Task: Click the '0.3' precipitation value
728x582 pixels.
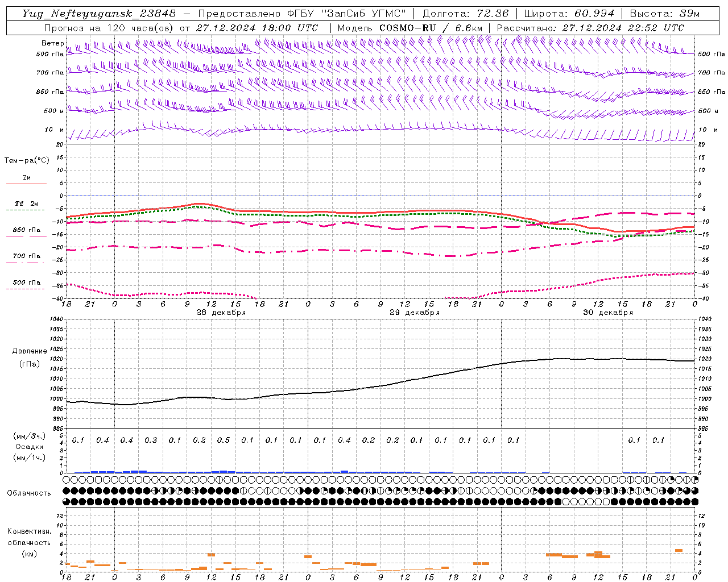Action: click(x=151, y=440)
